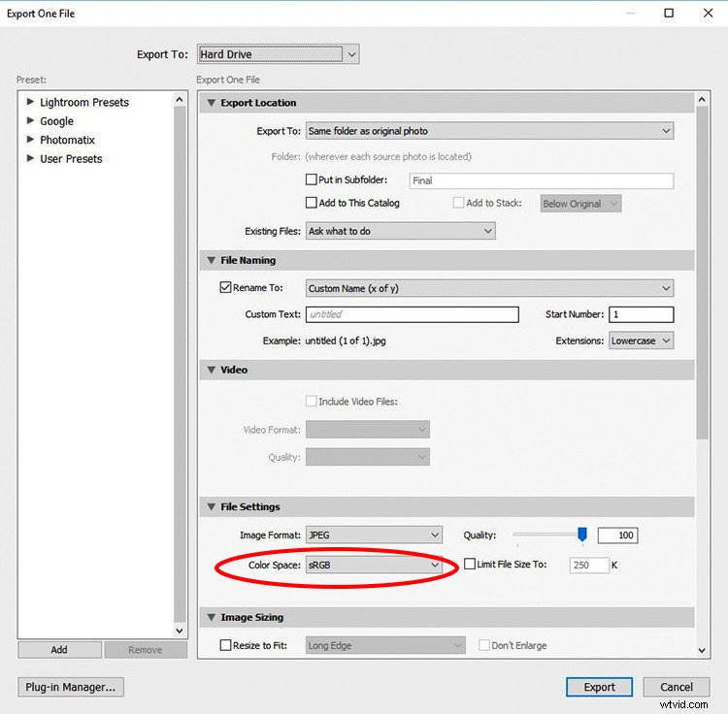Open the Existing Files dropdown

(x=400, y=231)
